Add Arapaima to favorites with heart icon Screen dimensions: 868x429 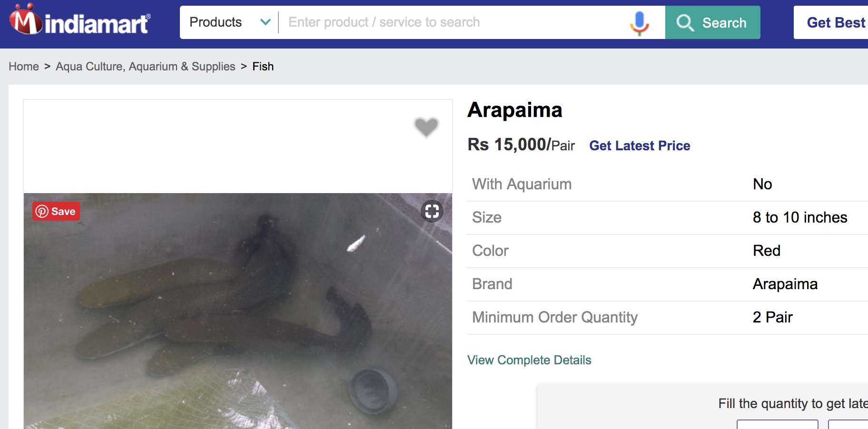tap(426, 127)
